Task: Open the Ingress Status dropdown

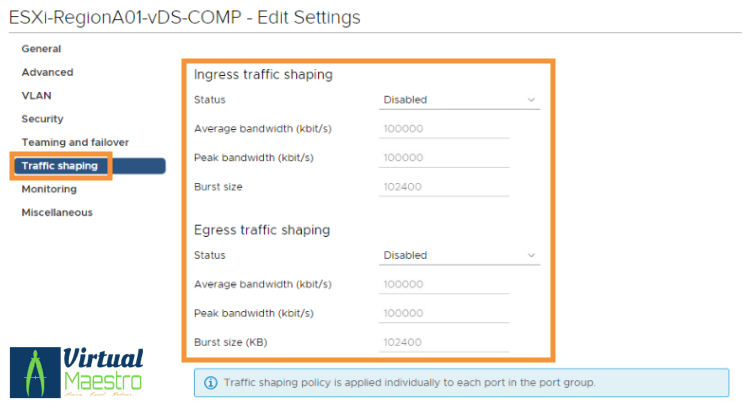Action: [458, 100]
